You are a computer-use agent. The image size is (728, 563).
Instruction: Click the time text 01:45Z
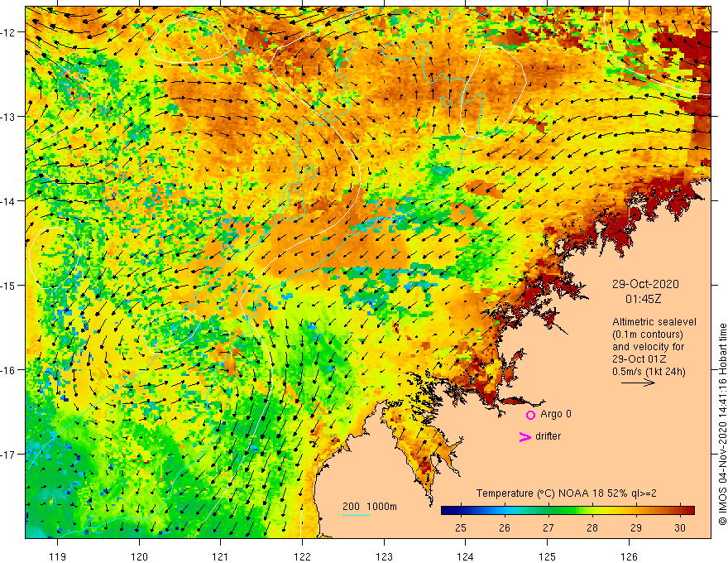tap(644, 299)
